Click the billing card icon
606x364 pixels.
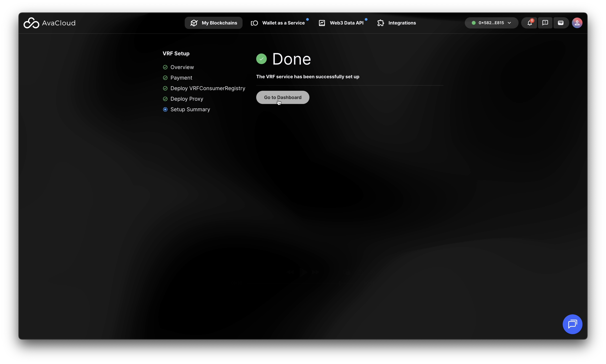pyautogui.click(x=561, y=23)
